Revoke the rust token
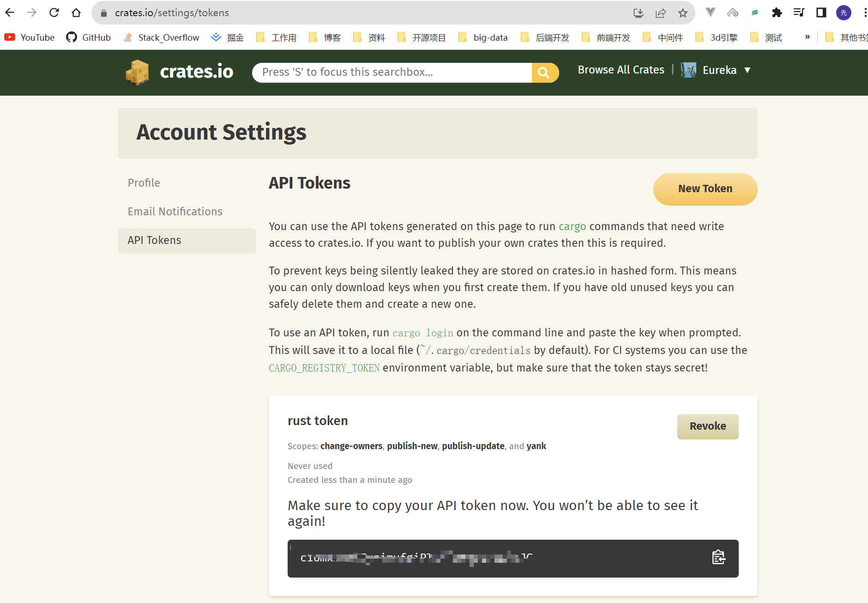 pos(708,426)
